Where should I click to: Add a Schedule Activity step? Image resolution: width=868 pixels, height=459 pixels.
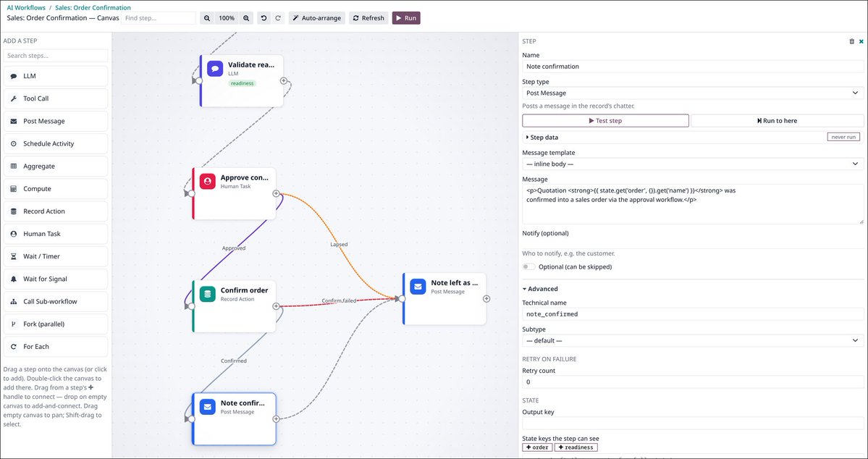[55, 144]
